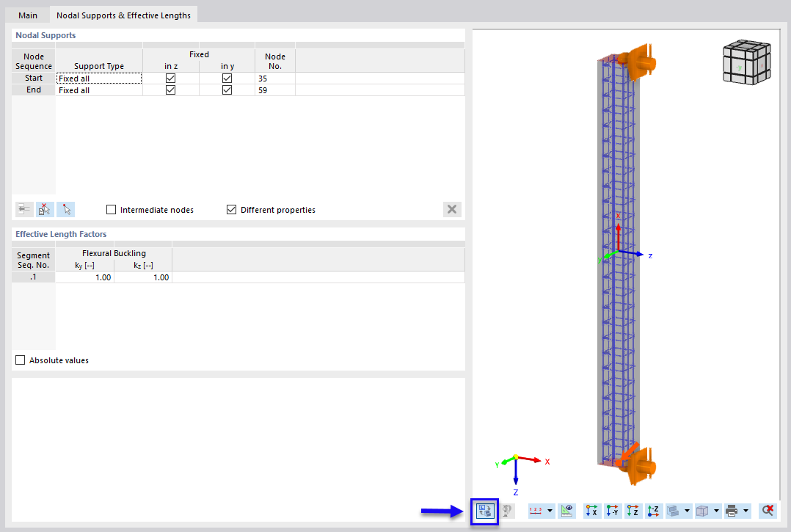Image resolution: width=791 pixels, height=532 pixels.
Task: Click the red X reset view icon
Action: coord(768,511)
